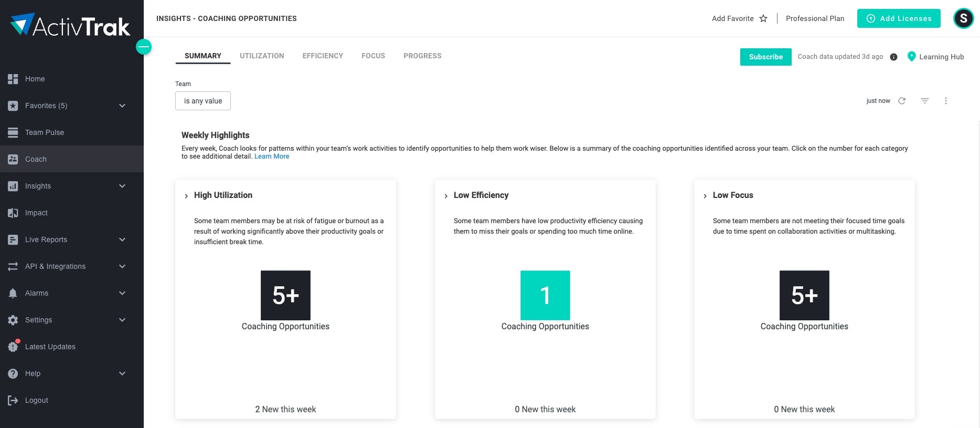Image resolution: width=980 pixels, height=428 pixels.
Task: Click the Settings gear icon
Action: [13, 320]
